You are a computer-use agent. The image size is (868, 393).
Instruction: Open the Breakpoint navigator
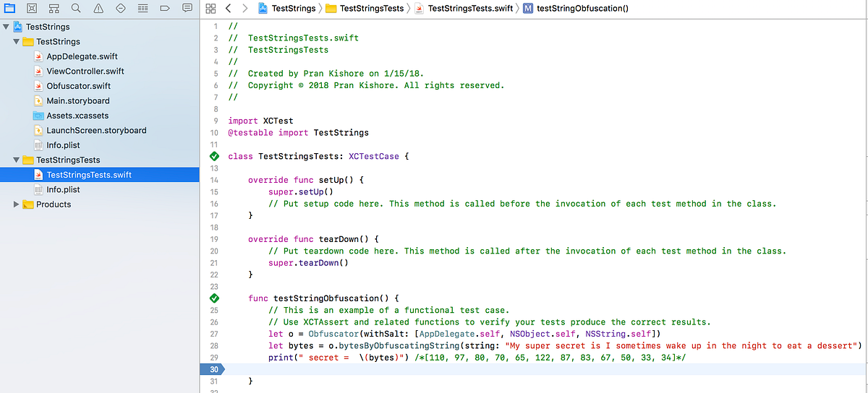coord(165,9)
